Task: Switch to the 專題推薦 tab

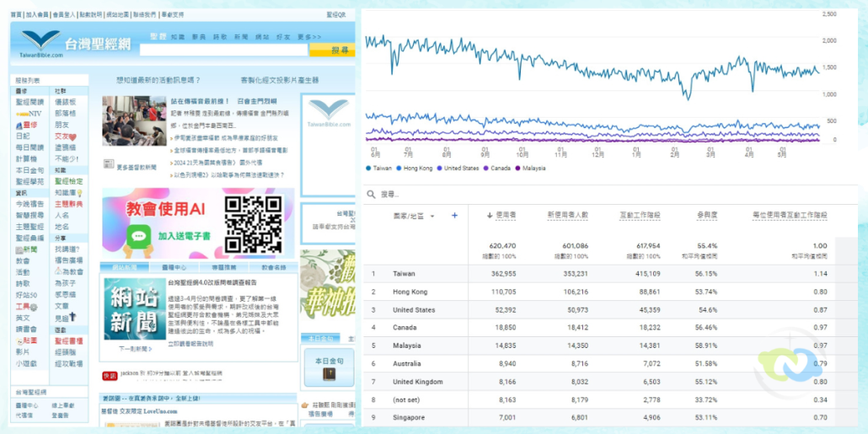Action: point(222,267)
